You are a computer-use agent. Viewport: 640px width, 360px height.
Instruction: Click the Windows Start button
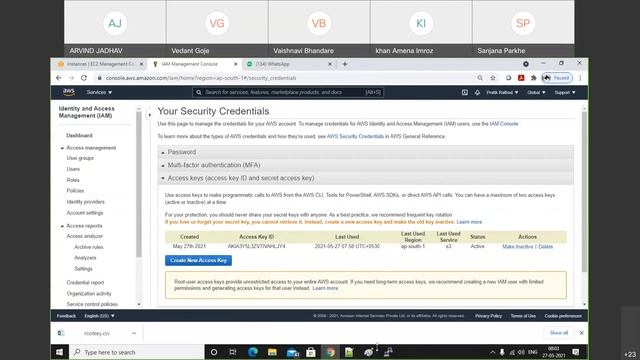[x=59, y=352]
